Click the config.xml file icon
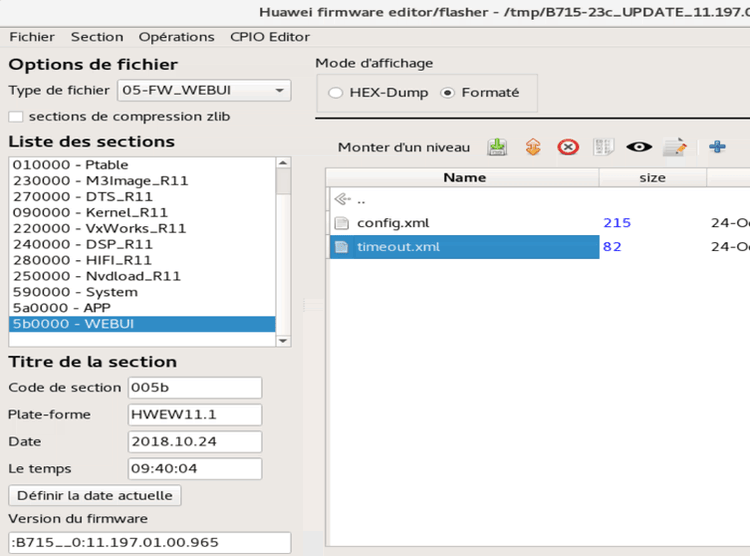Viewport: 750px width, 556px height. 342,223
